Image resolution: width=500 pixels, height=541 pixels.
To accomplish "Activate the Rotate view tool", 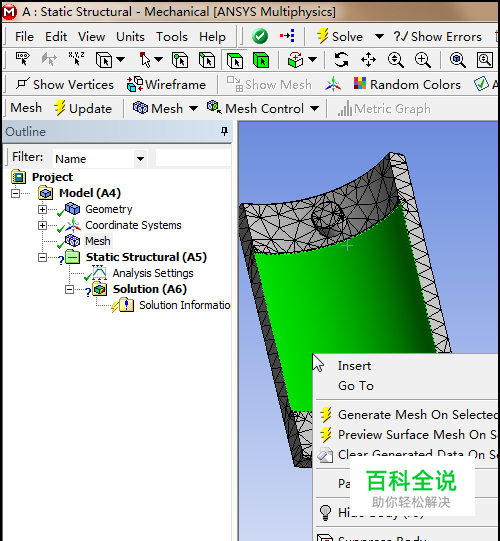I will click(x=341, y=60).
